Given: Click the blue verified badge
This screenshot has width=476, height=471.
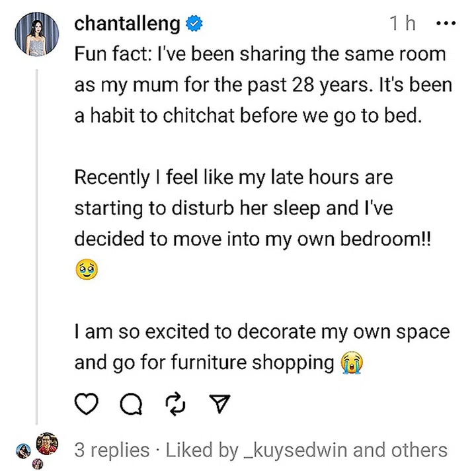Looking at the screenshot, I should coord(194,24).
